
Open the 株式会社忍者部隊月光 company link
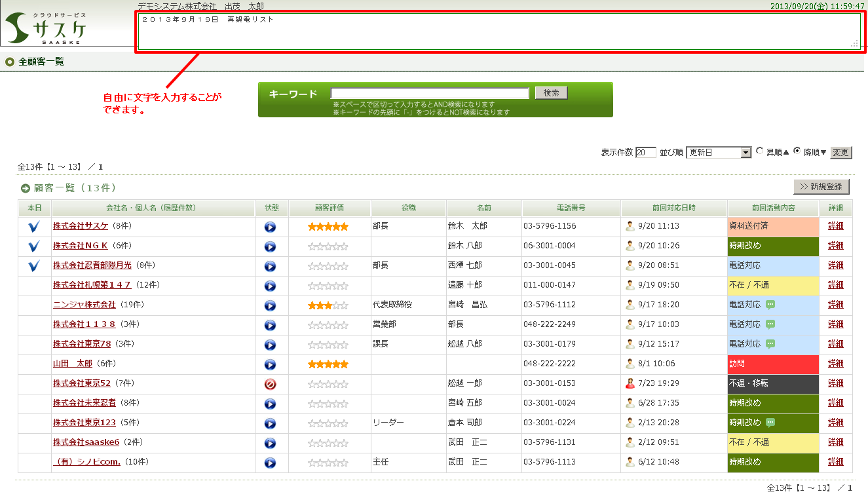[x=92, y=265]
